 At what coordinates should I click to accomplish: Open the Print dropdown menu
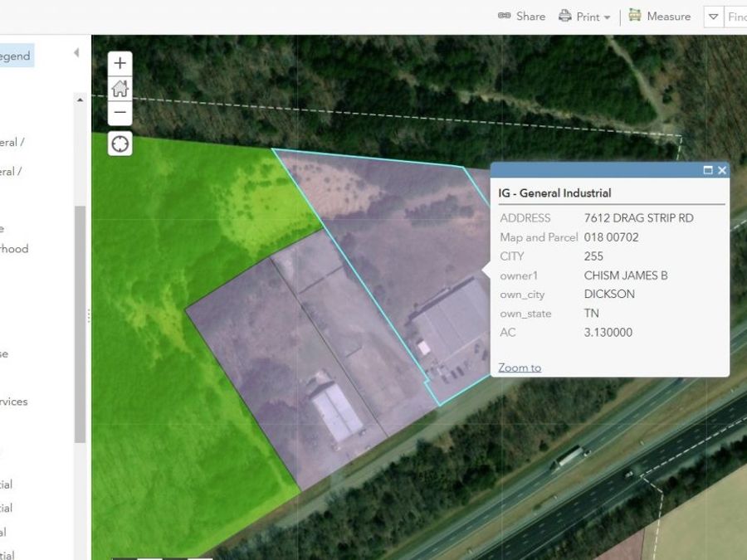point(584,17)
